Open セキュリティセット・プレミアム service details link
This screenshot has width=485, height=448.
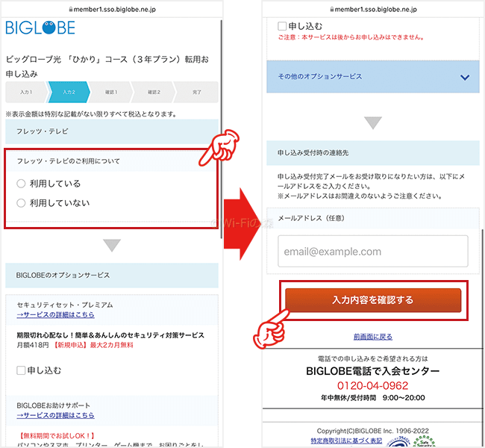pos(56,315)
